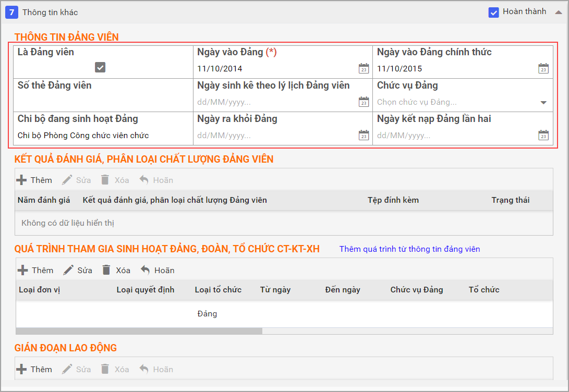The width and height of the screenshot is (569, 392).
Task: Open calendar for Ngày sinh kê theo lý lịch
Action: (x=364, y=102)
